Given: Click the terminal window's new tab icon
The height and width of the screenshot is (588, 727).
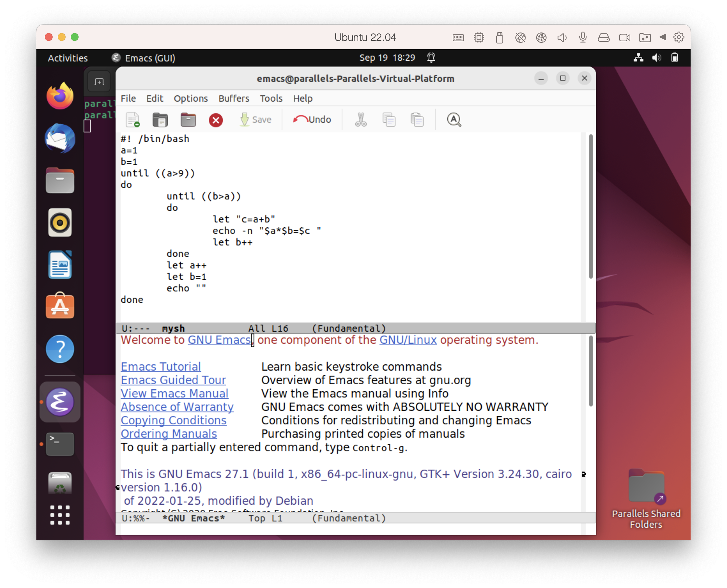Looking at the screenshot, I should click(x=99, y=82).
